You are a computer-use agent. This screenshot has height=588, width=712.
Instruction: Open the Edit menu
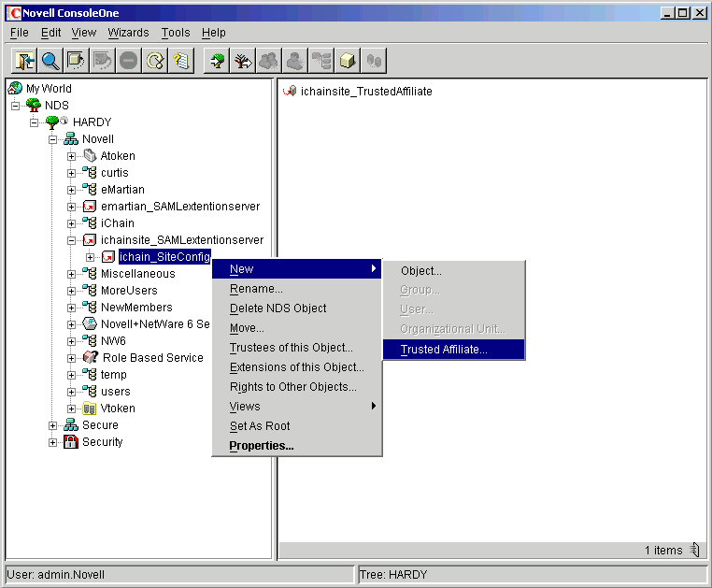tap(50, 33)
